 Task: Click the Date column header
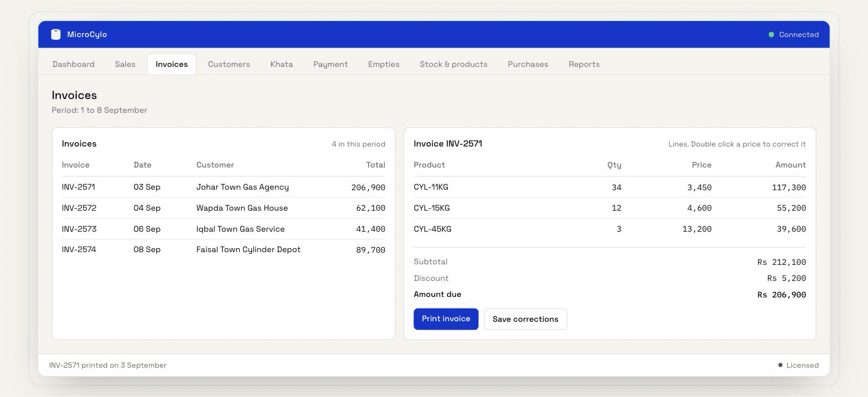click(142, 165)
